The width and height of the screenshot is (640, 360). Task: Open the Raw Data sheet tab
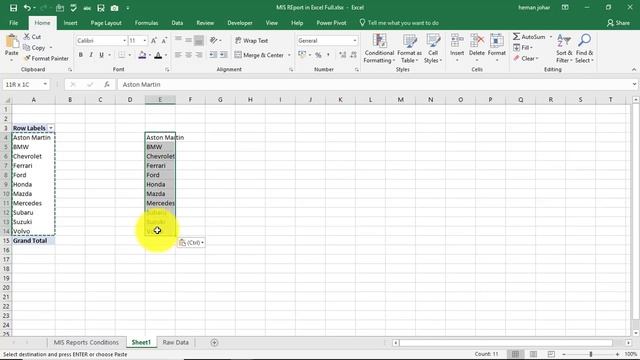[176, 342]
